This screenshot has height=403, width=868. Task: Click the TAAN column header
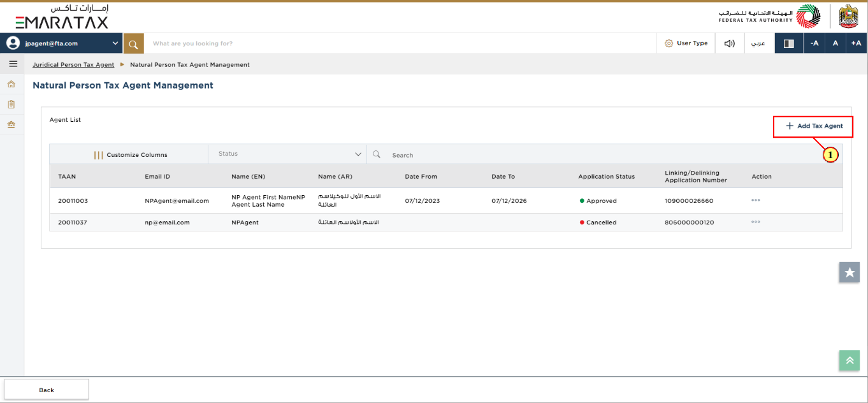tap(67, 177)
